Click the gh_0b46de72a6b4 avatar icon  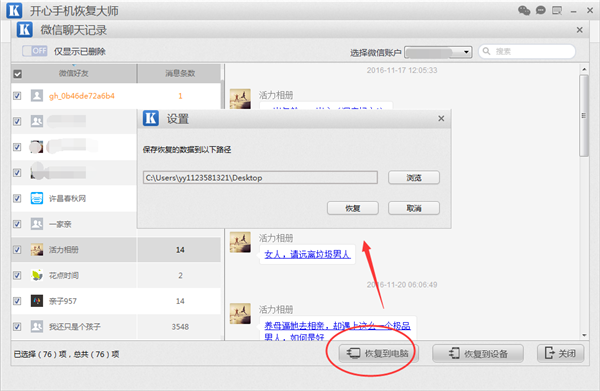37,96
